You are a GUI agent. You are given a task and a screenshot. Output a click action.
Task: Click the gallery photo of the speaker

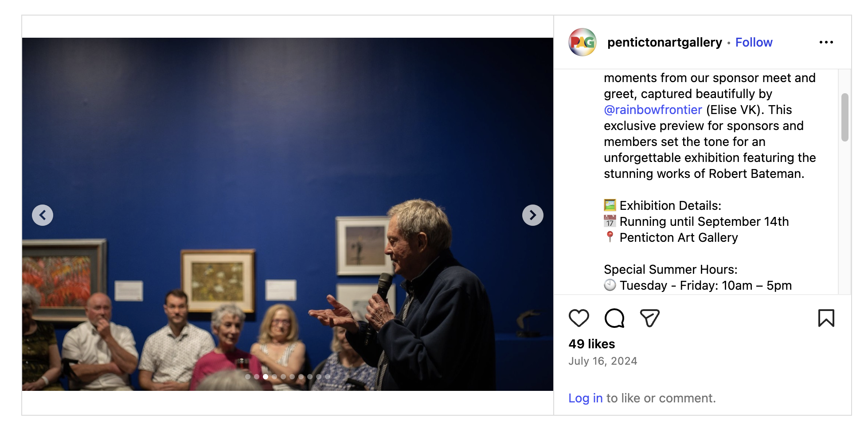pos(288,214)
